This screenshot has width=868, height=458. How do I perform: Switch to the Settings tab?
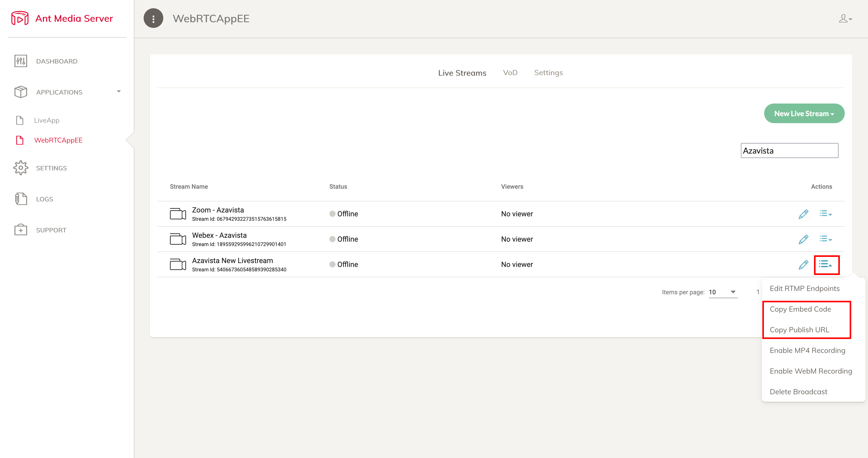548,73
